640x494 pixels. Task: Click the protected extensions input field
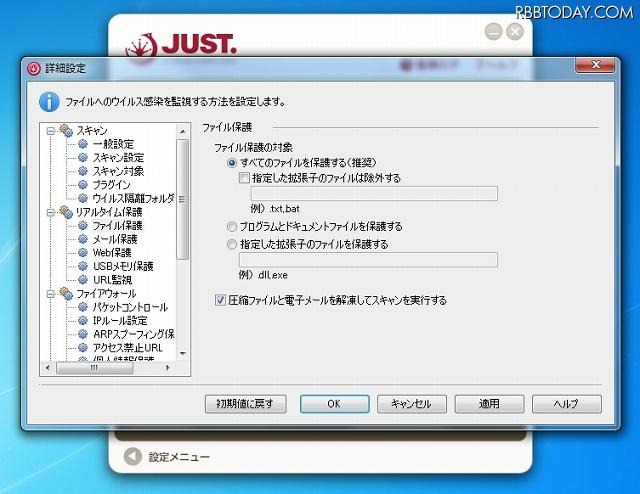[368, 260]
